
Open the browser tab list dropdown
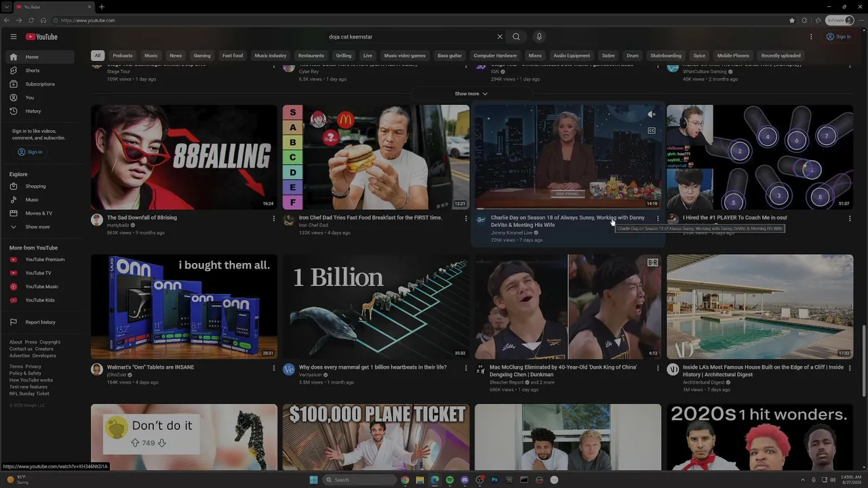[x=7, y=7]
